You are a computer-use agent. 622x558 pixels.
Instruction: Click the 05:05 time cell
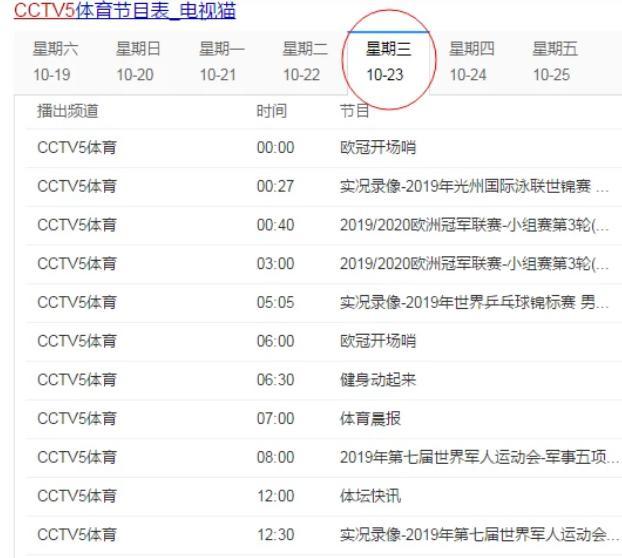point(276,303)
